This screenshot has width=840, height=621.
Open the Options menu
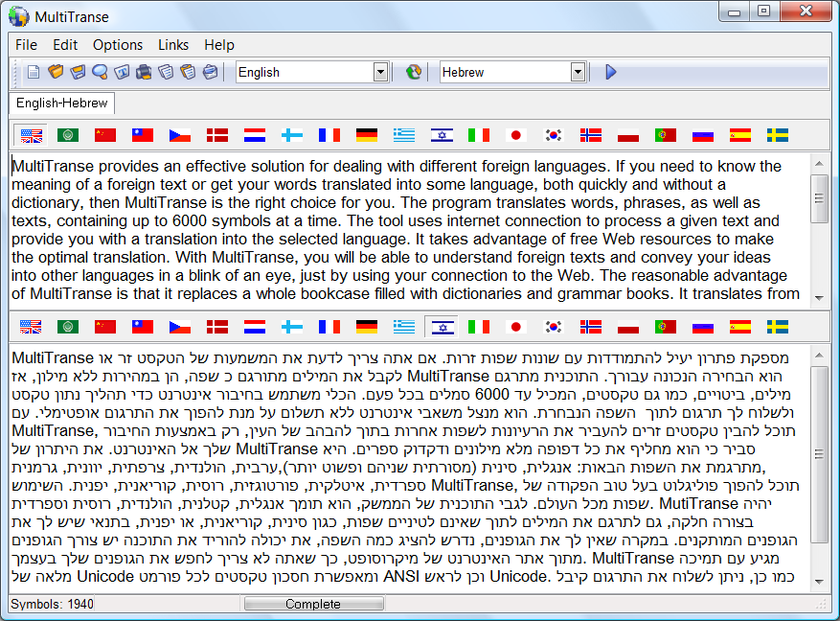(118, 45)
